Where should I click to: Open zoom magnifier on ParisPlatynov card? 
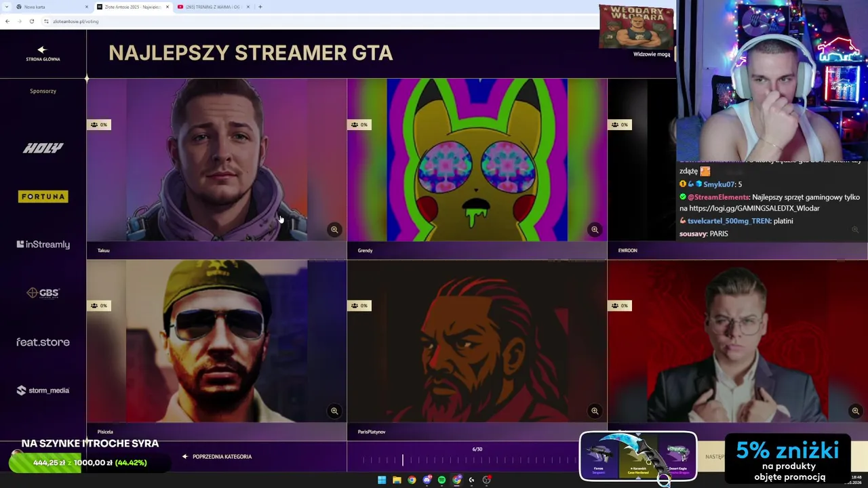tap(595, 411)
